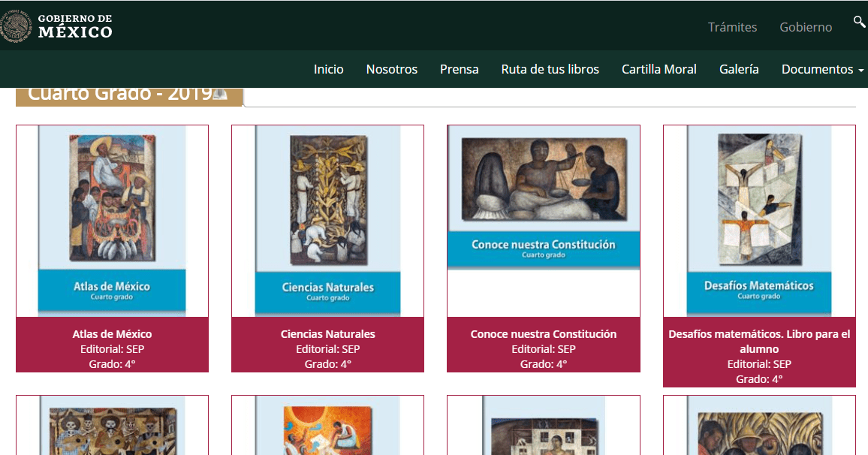Select the Cuarto Grado - 2019 tab
This screenshot has width=868, height=455.
pos(129,96)
